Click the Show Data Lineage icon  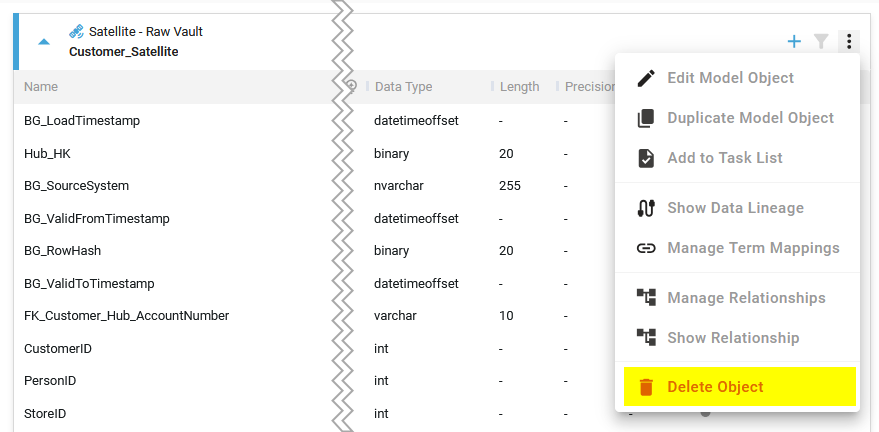pyautogui.click(x=646, y=208)
